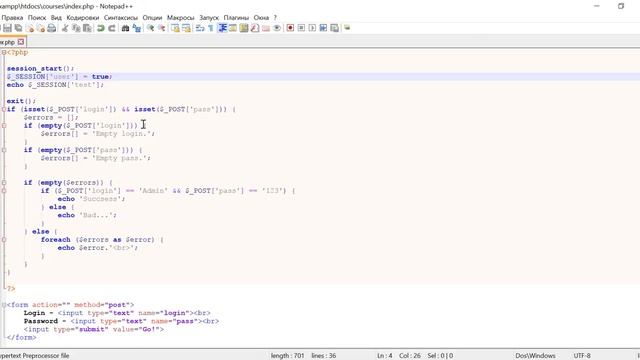Viewport: 640px width, 360px height.
Task: Collapse fold at foreach ($errors) line
Action: coord(4,240)
